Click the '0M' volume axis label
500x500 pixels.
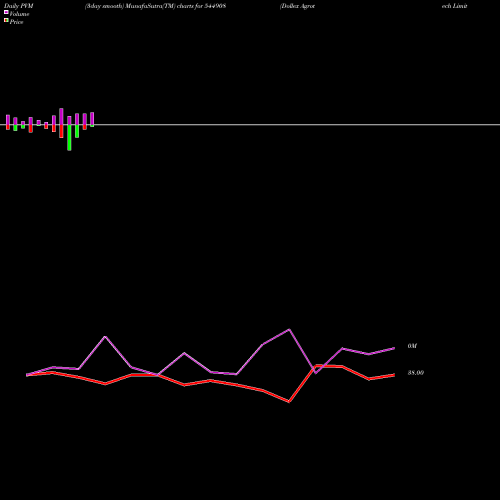(412, 346)
